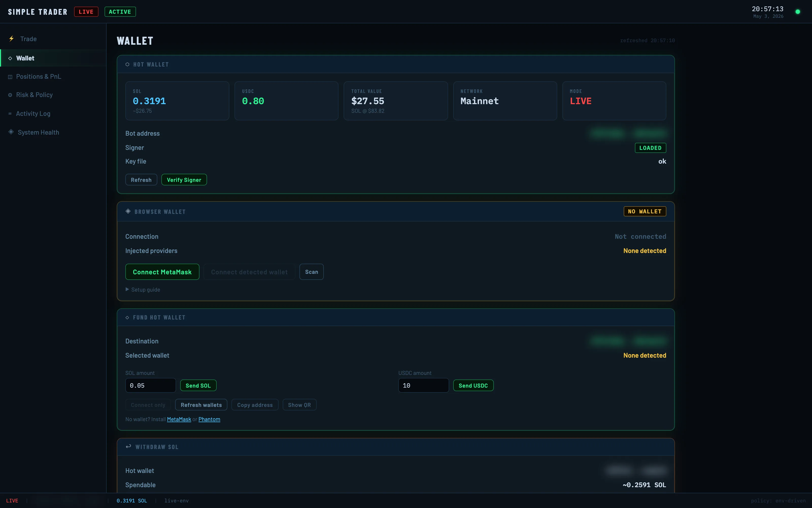
Task: Click Send USDC button
Action: [473, 386]
